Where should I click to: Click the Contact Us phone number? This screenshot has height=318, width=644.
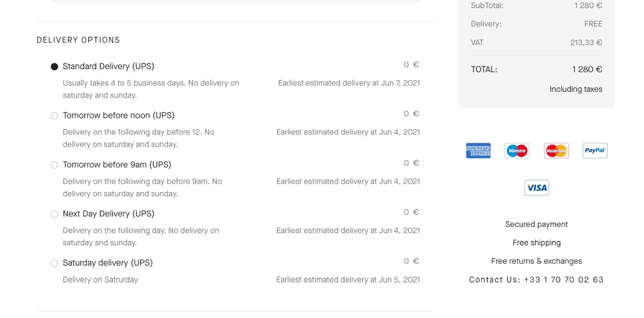tap(563, 280)
